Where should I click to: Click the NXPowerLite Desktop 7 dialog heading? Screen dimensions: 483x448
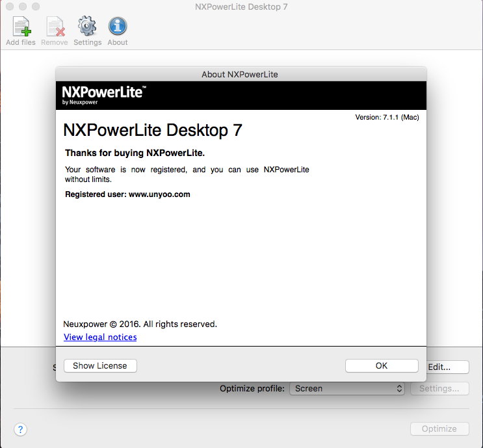(153, 130)
